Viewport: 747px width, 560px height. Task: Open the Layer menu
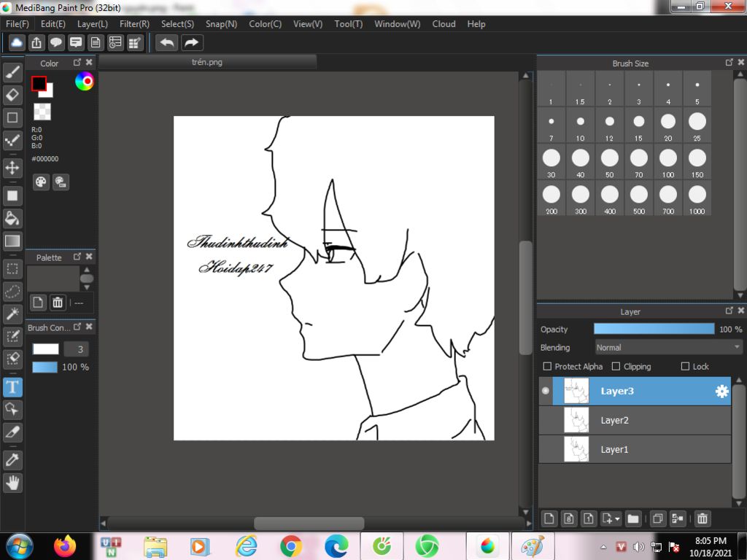(x=93, y=24)
